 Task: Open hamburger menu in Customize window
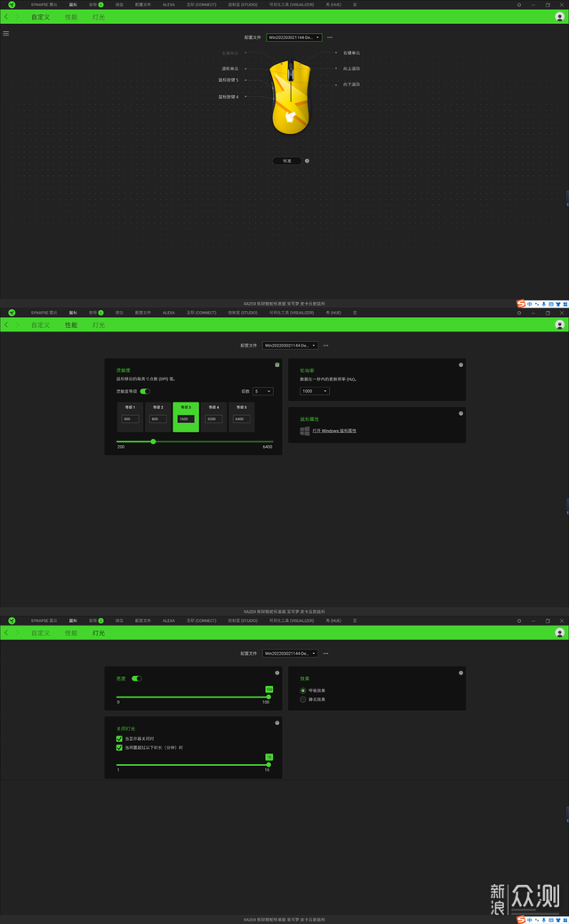[6, 34]
